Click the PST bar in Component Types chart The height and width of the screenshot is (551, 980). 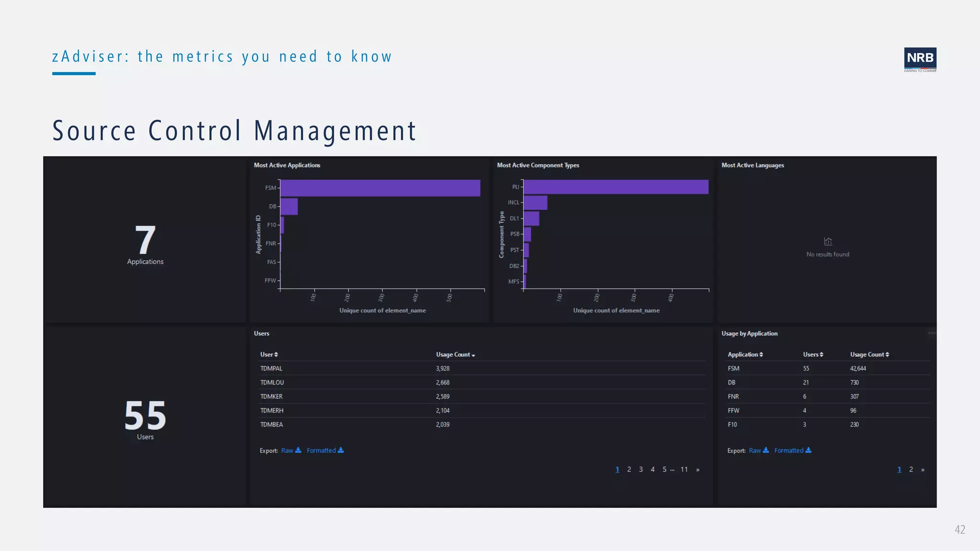(526, 250)
